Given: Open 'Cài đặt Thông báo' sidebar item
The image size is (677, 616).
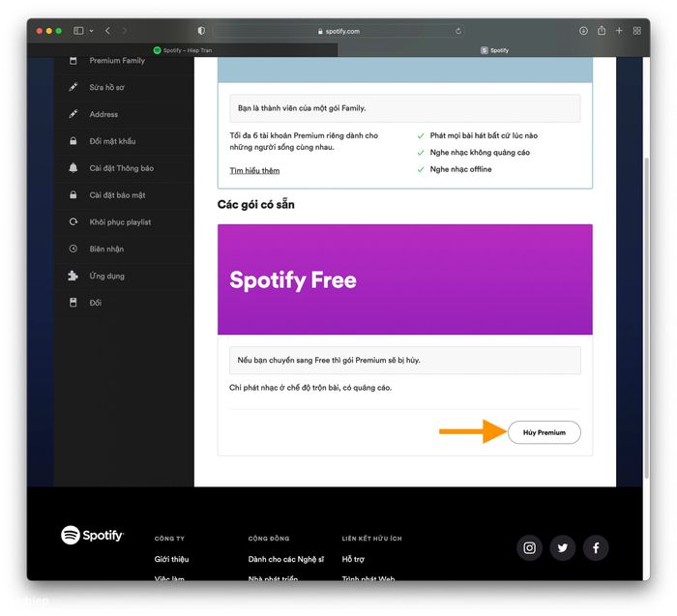Looking at the screenshot, I should click(121, 168).
